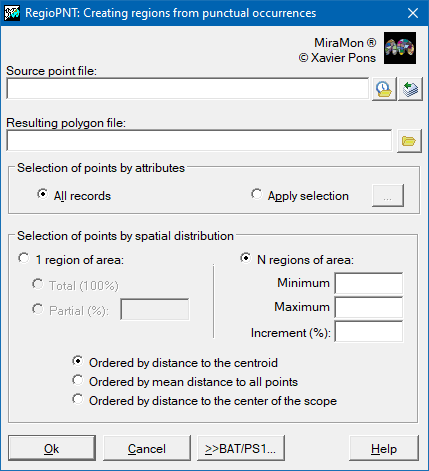Focus the Increment (%) input box

[369, 331]
